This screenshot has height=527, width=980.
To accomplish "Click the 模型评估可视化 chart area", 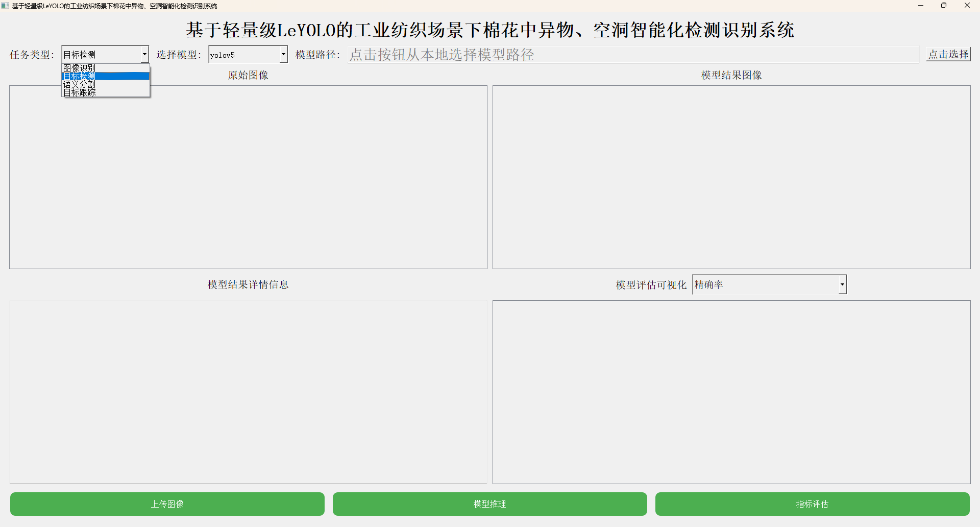I will click(x=731, y=392).
